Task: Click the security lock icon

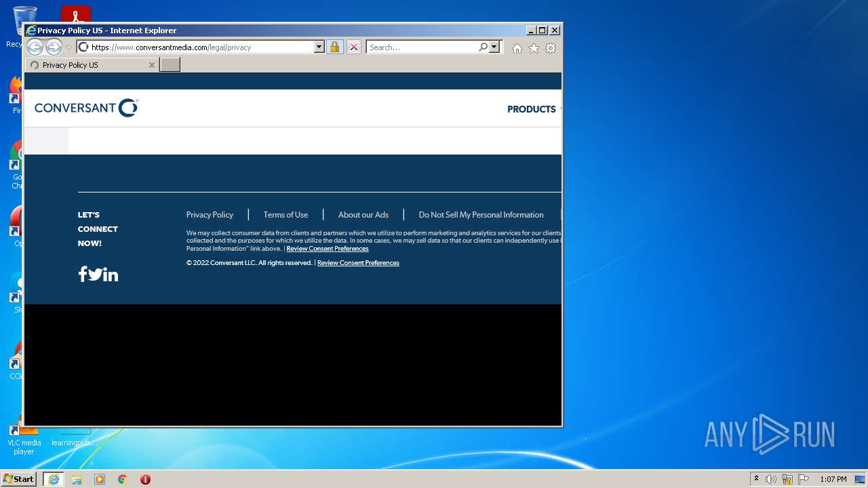Action: pyautogui.click(x=334, y=47)
